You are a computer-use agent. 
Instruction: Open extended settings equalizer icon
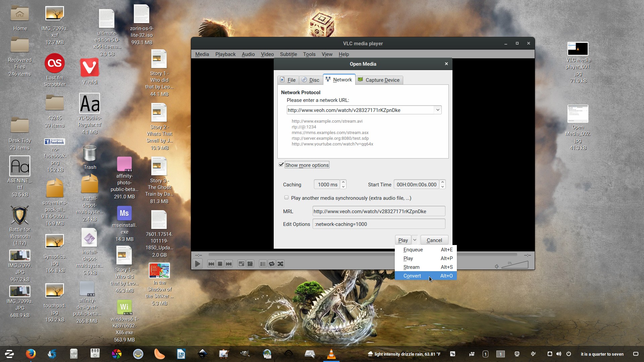(250, 264)
